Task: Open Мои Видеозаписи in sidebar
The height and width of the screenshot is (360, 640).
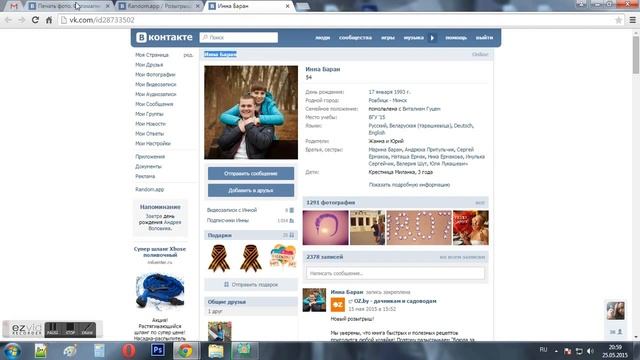Action: coord(156,84)
